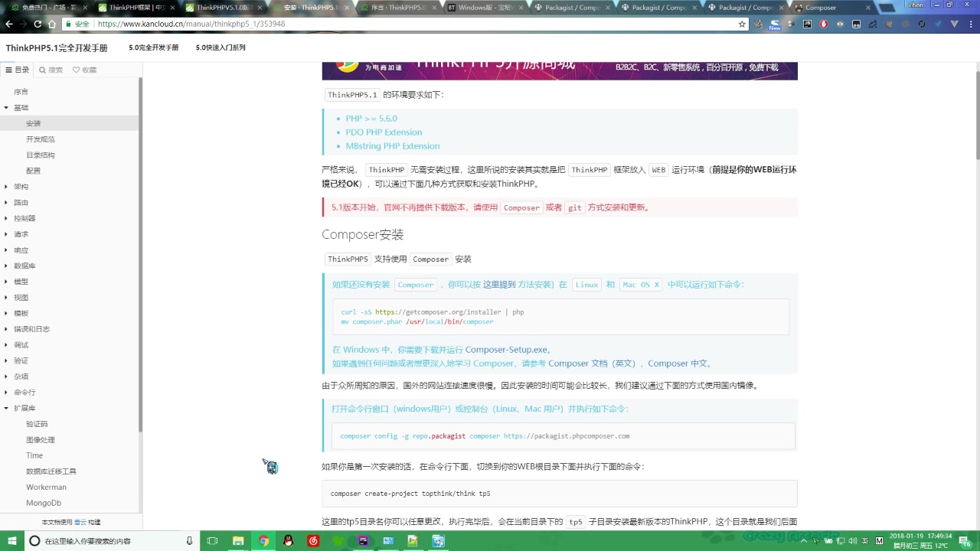Expand the 请求 section

6,234
